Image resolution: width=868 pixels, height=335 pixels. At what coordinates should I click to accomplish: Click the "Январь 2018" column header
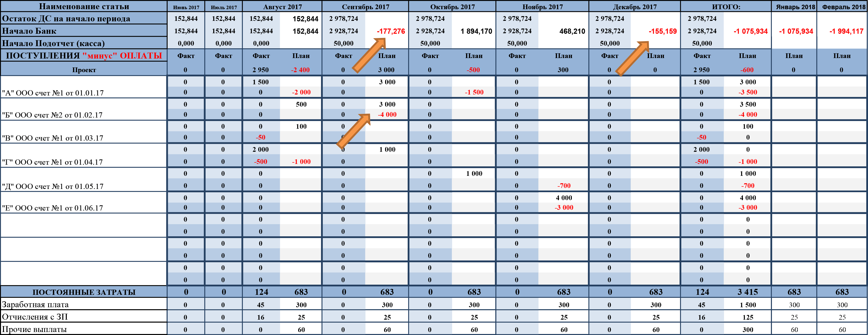tap(794, 7)
